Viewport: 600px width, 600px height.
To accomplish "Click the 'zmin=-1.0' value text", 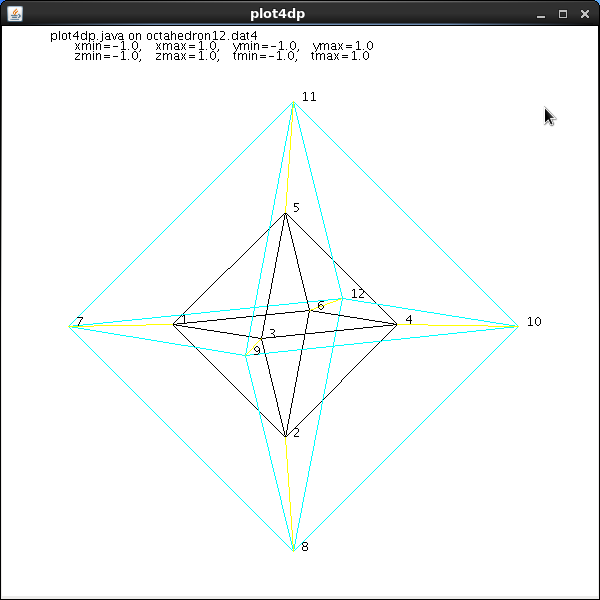I will (x=108, y=56).
